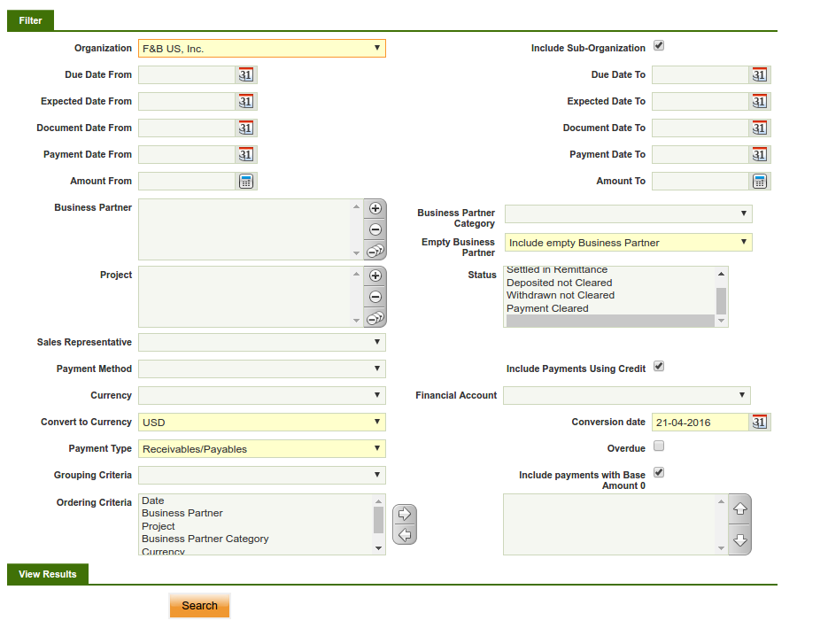The height and width of the screenshot is (644, 828).
Task: Enable the Overdue checkbox
Action: pyautogui.click(x=658, y=446)
